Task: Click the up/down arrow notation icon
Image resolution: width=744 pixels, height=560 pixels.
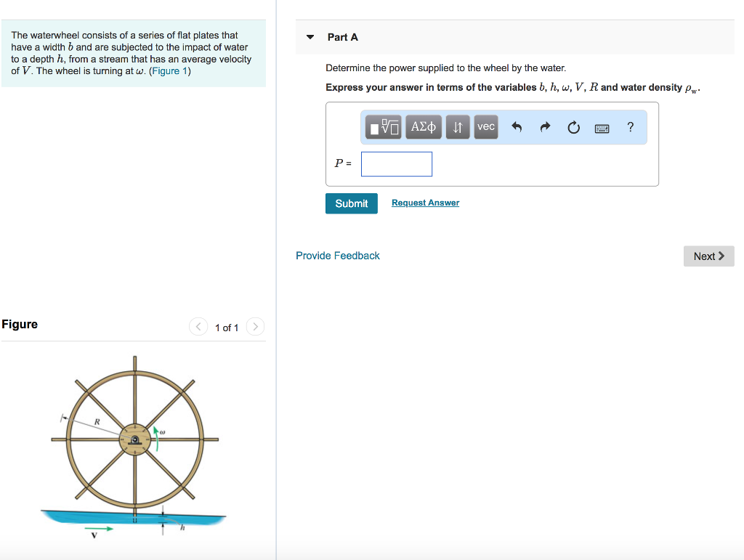Action: 456,126
